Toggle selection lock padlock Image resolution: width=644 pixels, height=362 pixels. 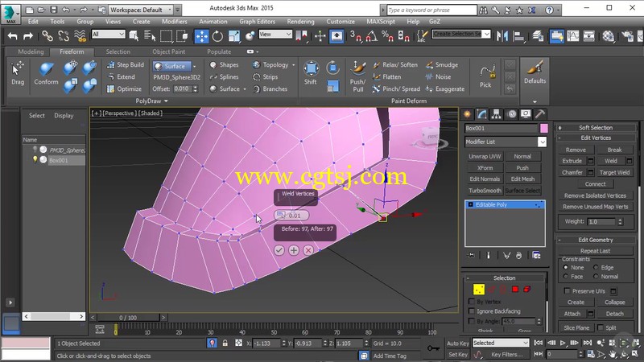[225, 343]
